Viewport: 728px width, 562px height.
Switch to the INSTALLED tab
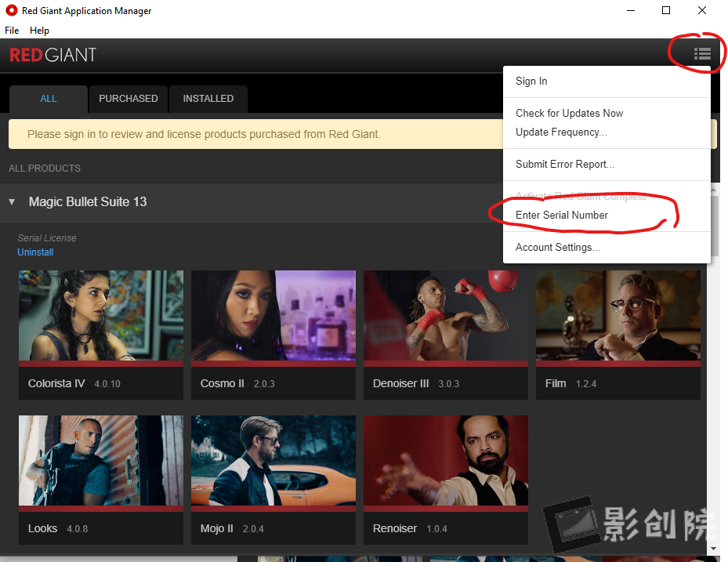(x=208, y=99)
